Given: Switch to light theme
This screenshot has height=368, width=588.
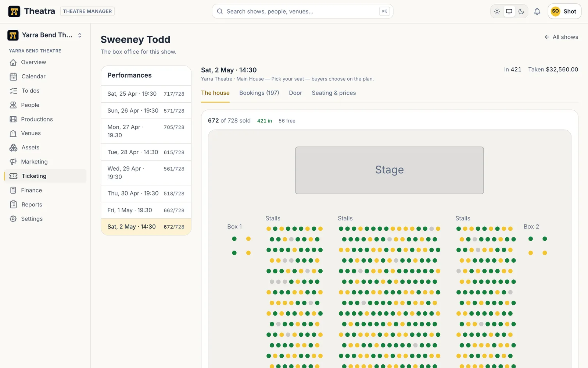Looking at the screenshot, I should (x=497, y=11).
